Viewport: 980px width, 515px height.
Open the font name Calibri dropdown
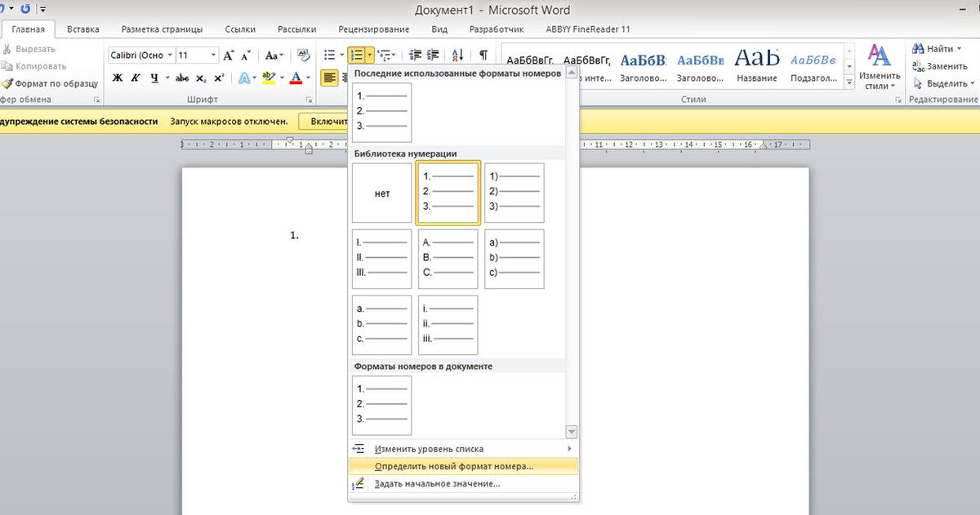pos(170,55)
